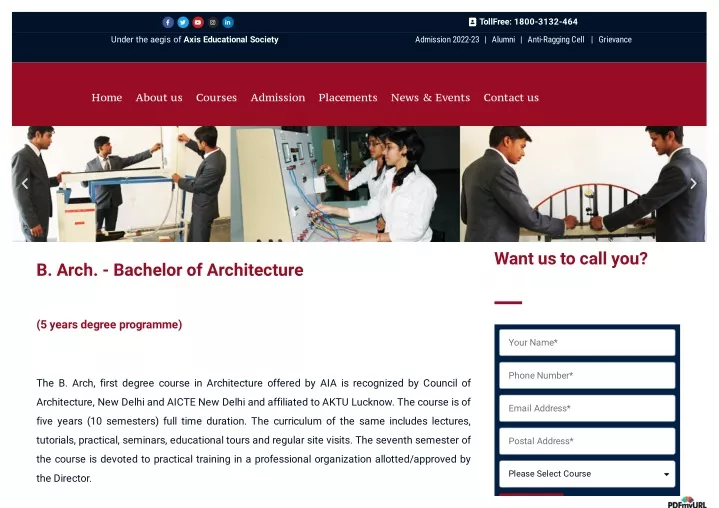Open the About us menu
This screenshot has width=719, height=508.
pos(159,98)
